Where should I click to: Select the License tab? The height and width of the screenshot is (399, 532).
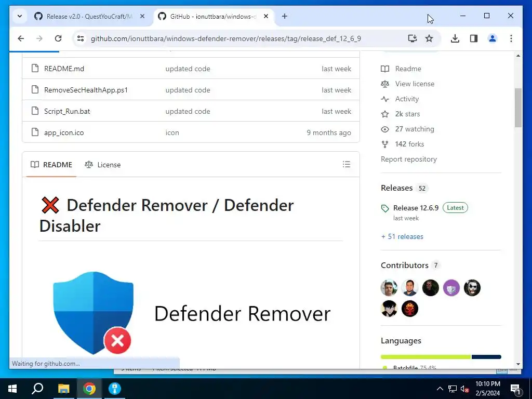[102, 165]
